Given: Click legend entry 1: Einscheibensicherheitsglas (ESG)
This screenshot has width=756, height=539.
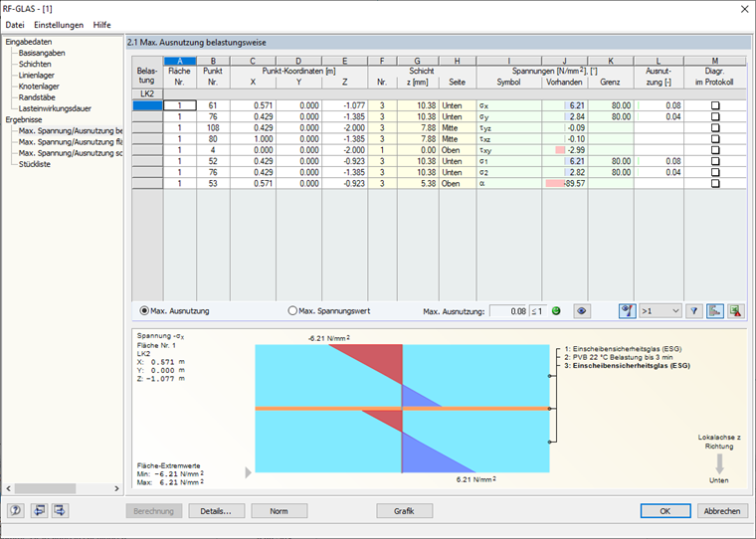Looking at the screenshot, I should click(623, 349).
